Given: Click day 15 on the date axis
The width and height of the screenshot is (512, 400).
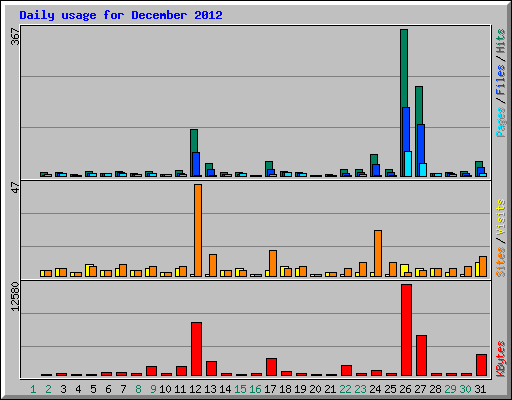Looking at the screenshot, I should 240,389.
